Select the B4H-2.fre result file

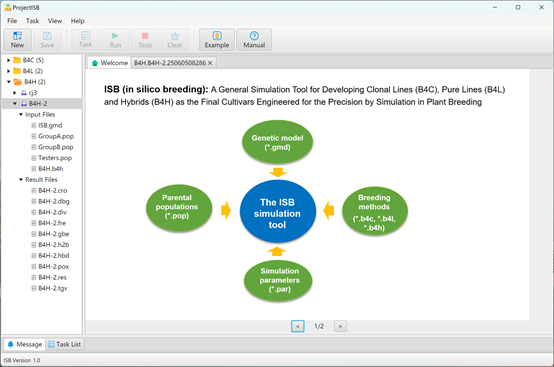click(52, 223)
